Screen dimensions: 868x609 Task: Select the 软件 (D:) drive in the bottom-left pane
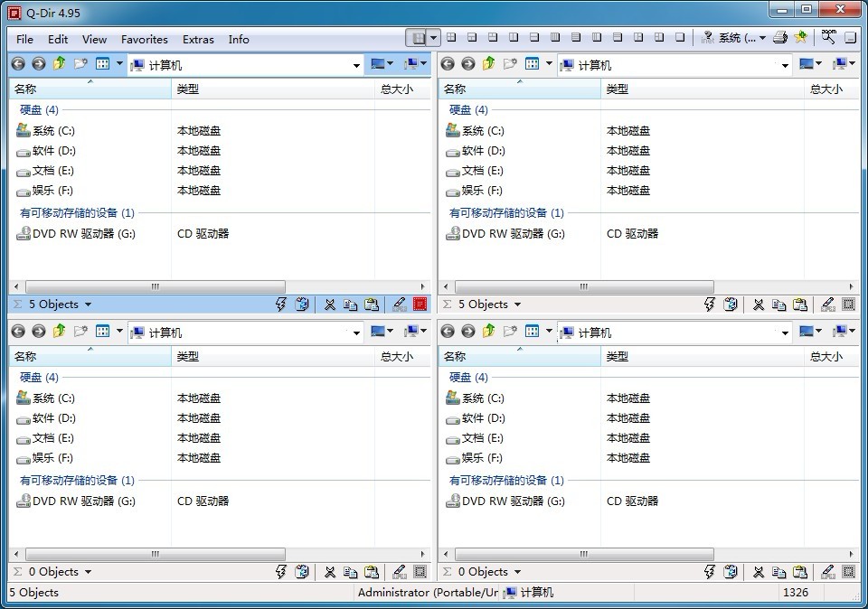click(x=53, y=418)
